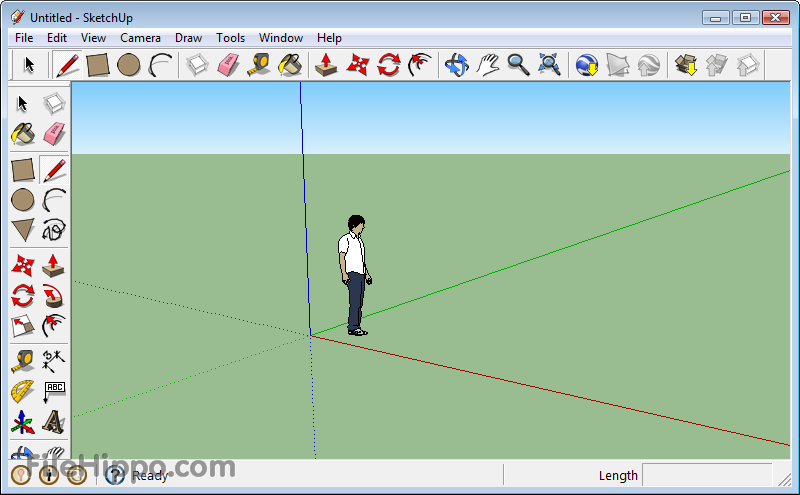Select the Move tool in the vertical toolbar
This screenshot has width=800, height=495.
pyautogui.click(x=23, y=266)
